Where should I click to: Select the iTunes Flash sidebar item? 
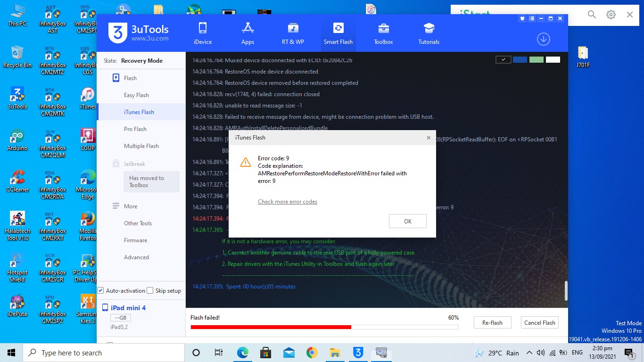point(141,112)
